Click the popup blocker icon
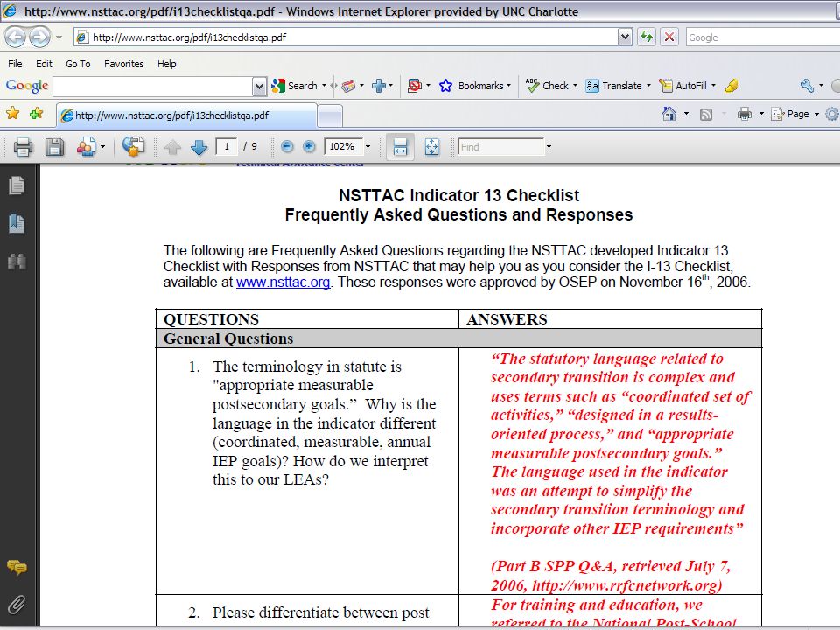Image resolution: width=840 pixels, height=630 pixels. point(414,86)
